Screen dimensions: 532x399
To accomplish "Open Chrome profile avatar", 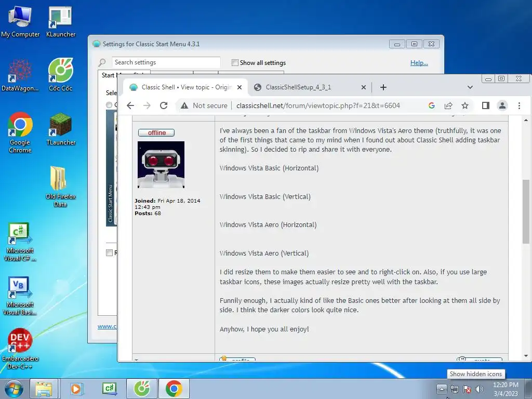I will click(502, 105).
